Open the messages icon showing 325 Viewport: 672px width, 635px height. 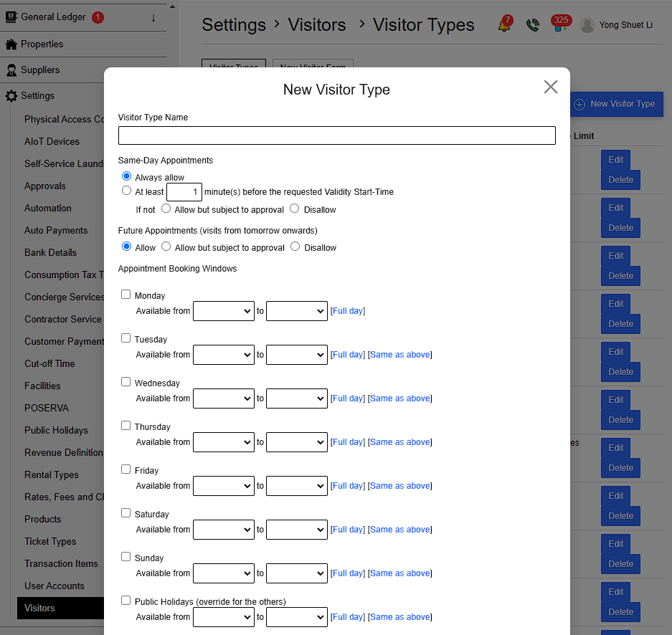tap(559, 26)
